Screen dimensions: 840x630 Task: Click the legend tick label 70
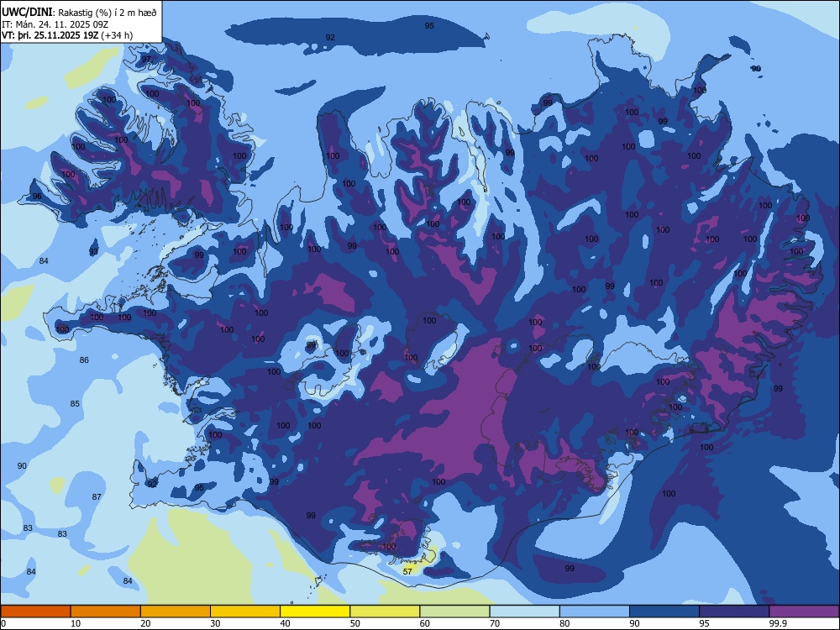[495, 623]
